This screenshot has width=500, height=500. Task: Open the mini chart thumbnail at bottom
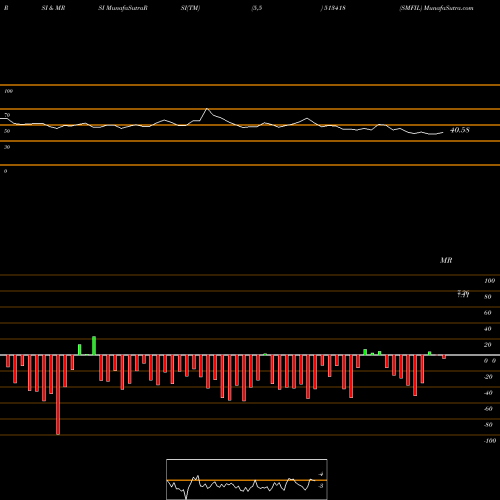point(247,479)
